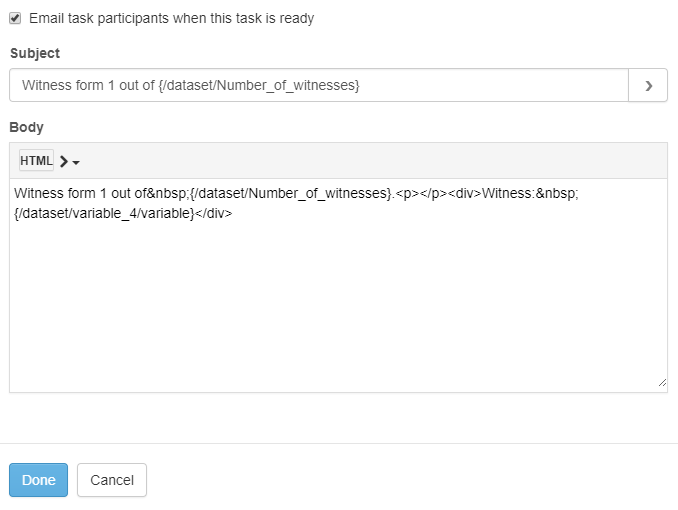678x510 pixels.
Task: Click the Body heading label
Action: (x=26, y=127)
